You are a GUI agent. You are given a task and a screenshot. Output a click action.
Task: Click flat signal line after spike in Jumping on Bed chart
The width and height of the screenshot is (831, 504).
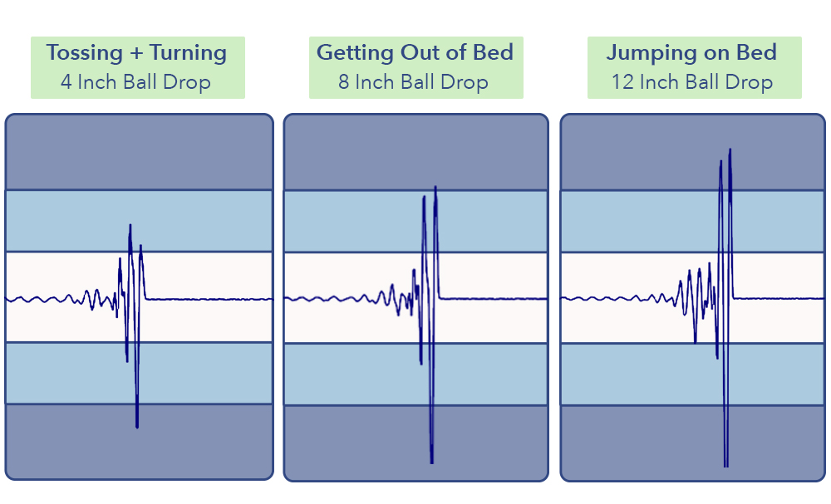[781, 298]
